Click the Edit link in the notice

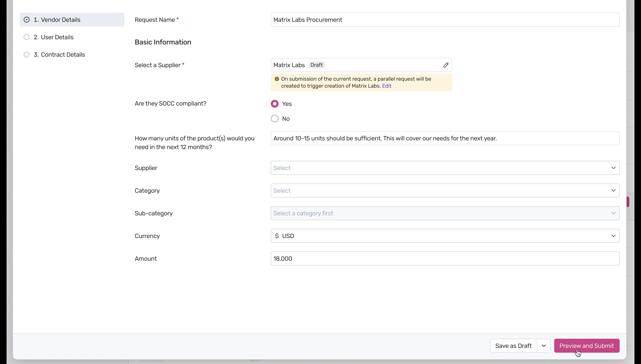[387, 86]
